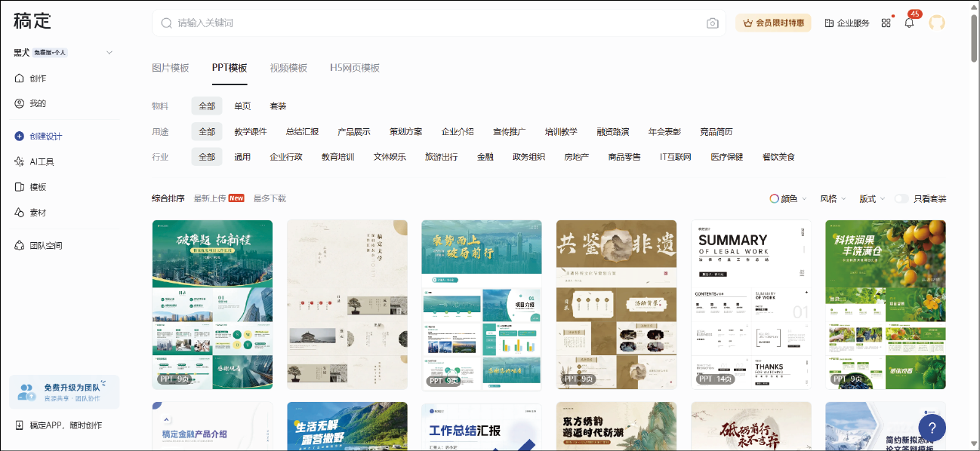Expand the 风格 style dropdown

[x=832, y=199]
